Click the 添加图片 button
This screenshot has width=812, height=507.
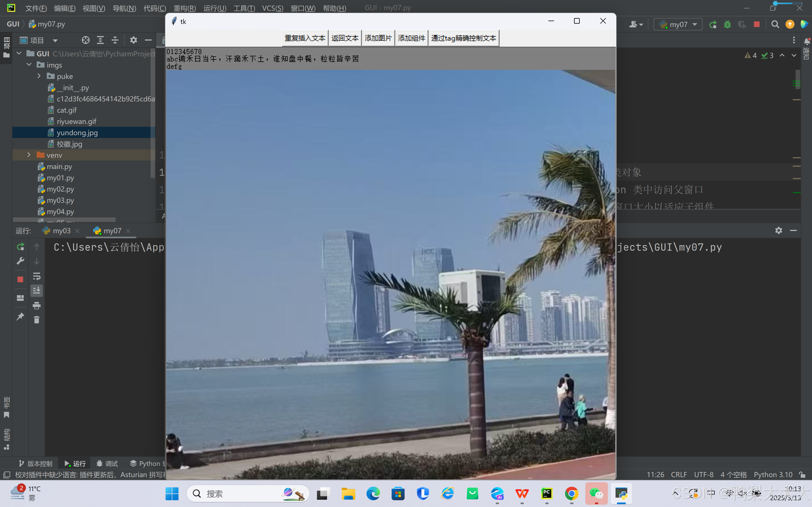378,38
